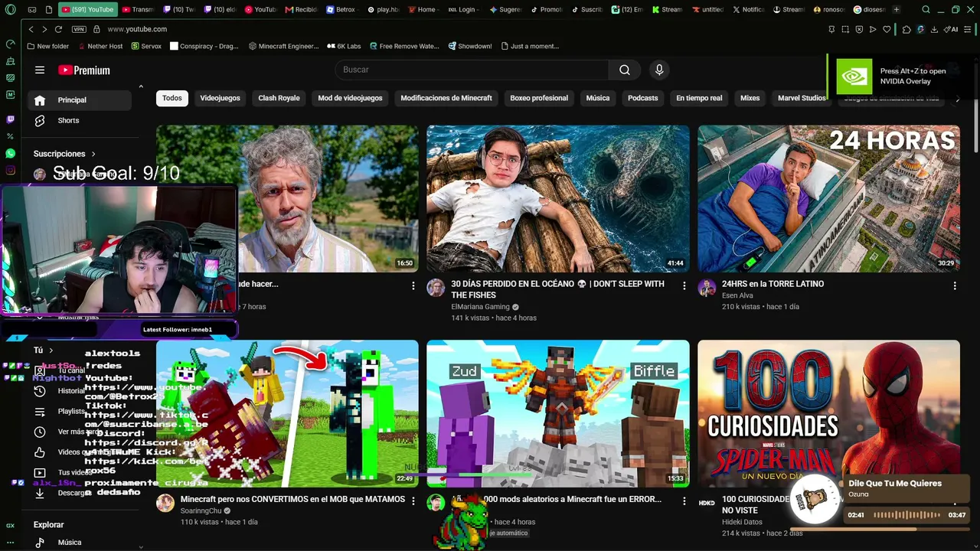Open the New folder bookmarks folder

point(47,46)
